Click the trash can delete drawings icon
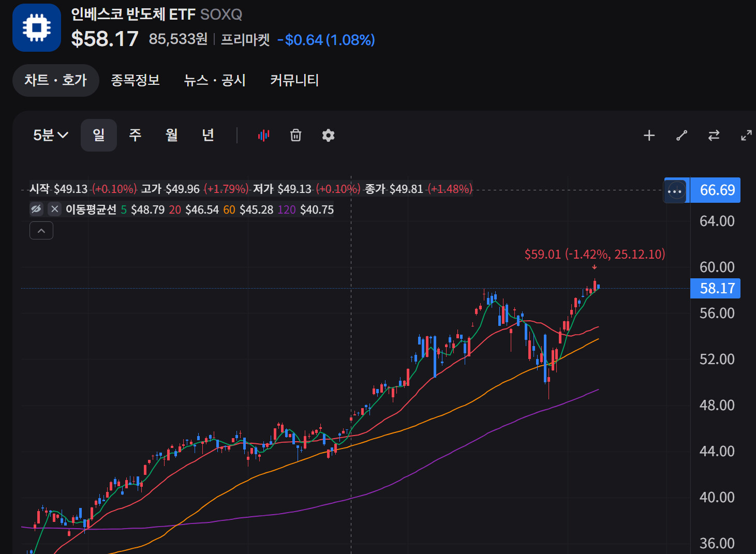756x554 pixels. 295,136
